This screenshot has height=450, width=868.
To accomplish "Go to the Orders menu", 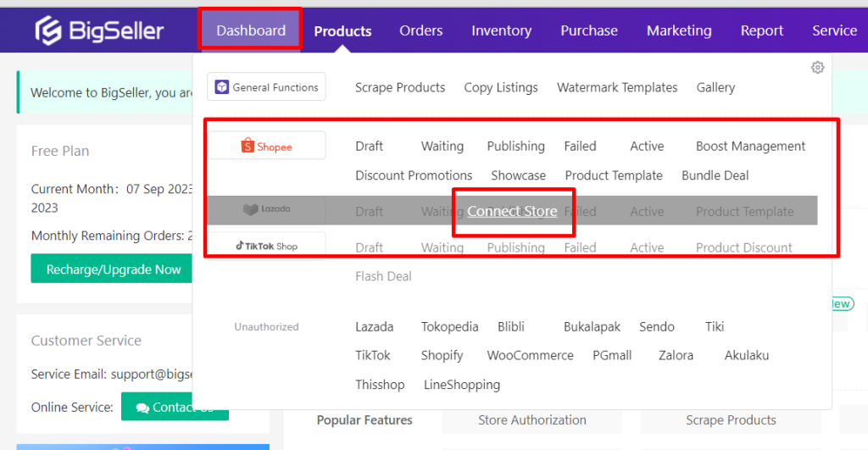I will 421,31.
